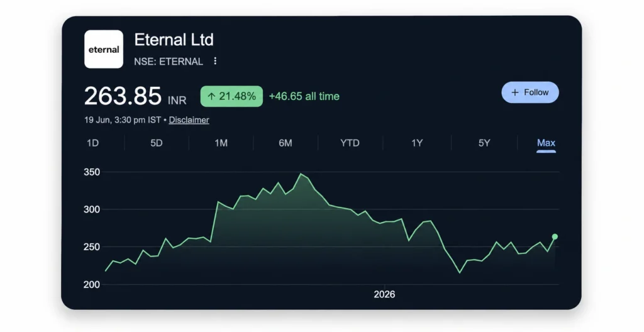The height and width of the screenshot is (332, 644).
Task: Select the 6M time range
Action: click(x=286, y=143)
